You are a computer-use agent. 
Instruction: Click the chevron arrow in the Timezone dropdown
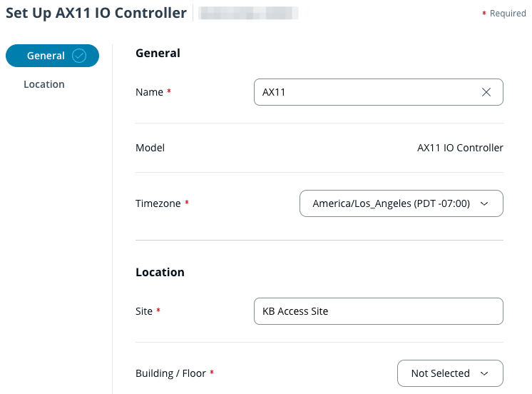pos(484,203)
